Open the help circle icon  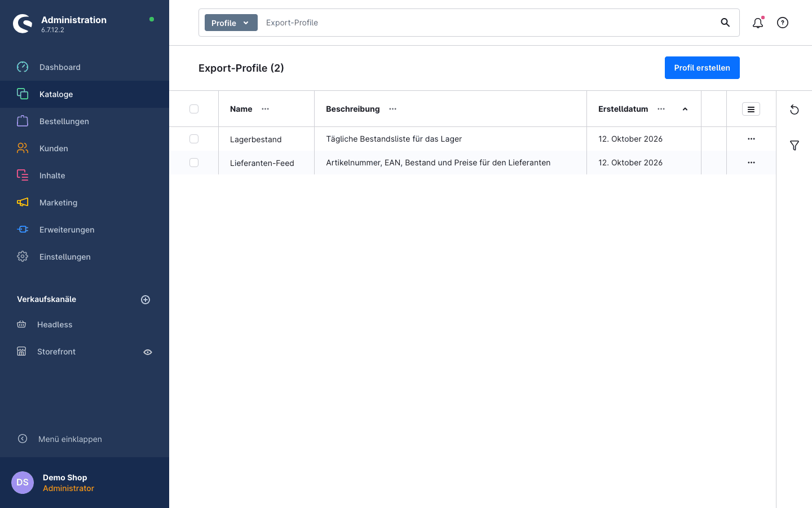tap(783, 23)
